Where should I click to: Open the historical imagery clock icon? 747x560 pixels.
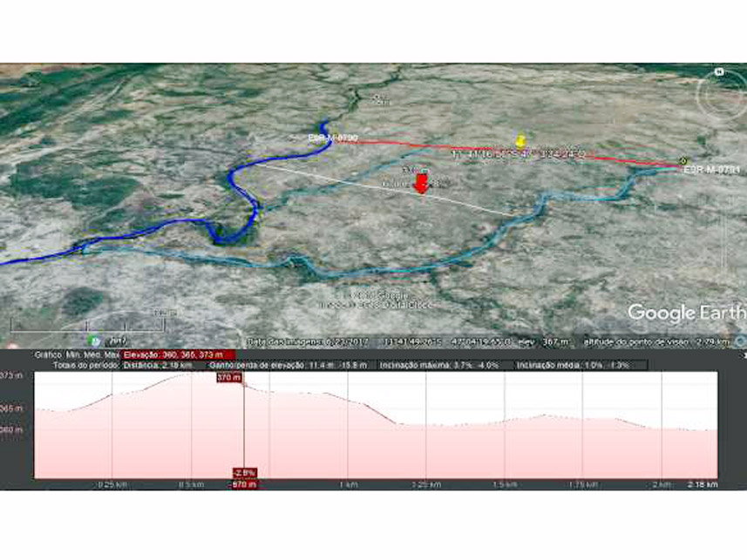94,341
